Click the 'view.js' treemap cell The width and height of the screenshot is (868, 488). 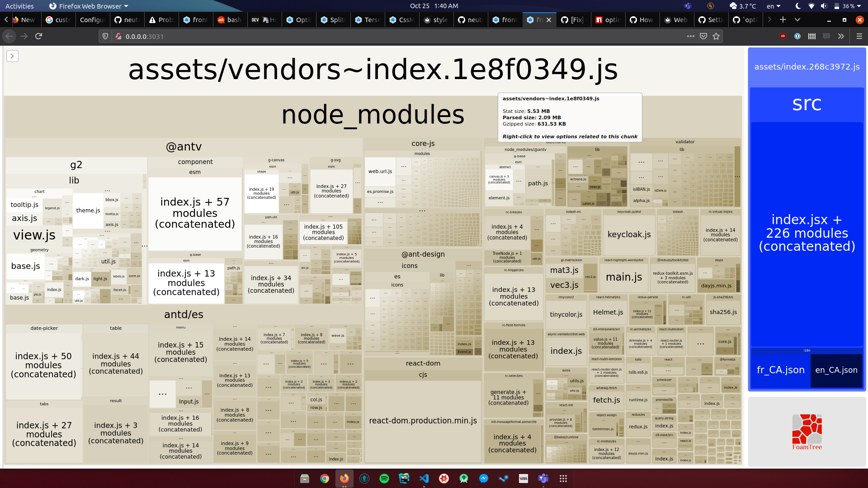(34, 235)
